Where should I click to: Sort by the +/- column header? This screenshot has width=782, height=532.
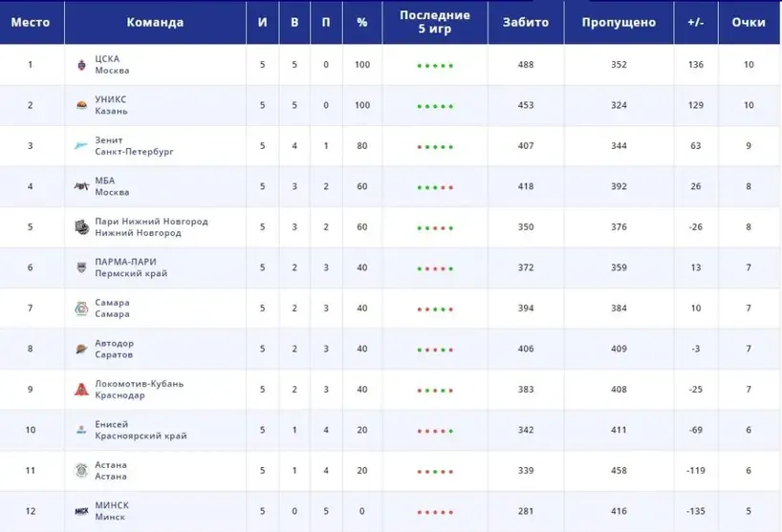pyautogui.click(x=696, y=22)
